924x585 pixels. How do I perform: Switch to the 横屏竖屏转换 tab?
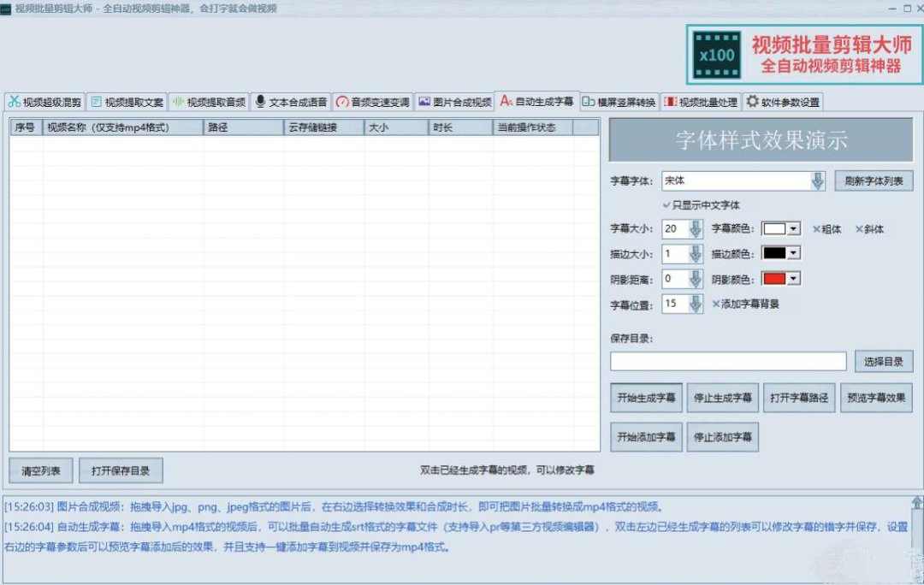619,103
